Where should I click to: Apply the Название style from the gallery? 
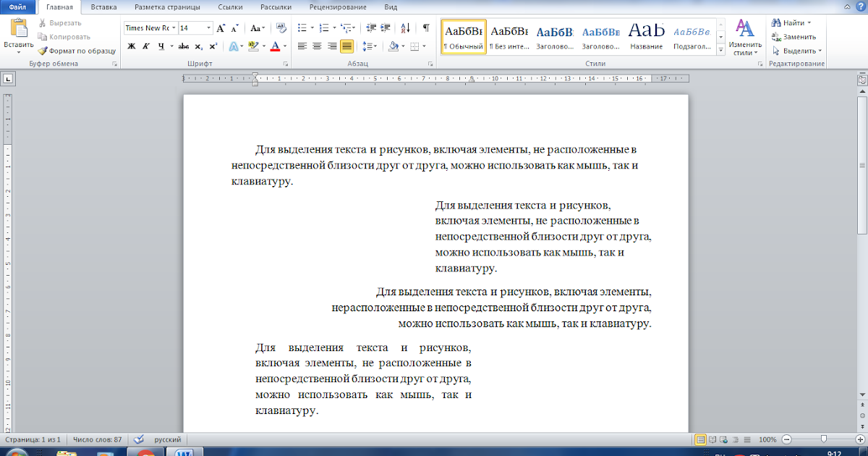[x=646, y=37]
